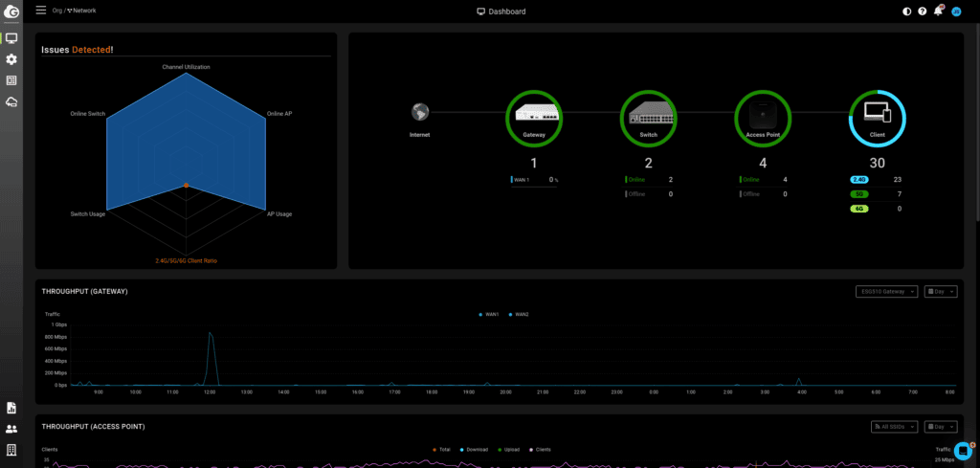
Task: Click Network in the breadcrumb
Action: (x=83, y=11)
